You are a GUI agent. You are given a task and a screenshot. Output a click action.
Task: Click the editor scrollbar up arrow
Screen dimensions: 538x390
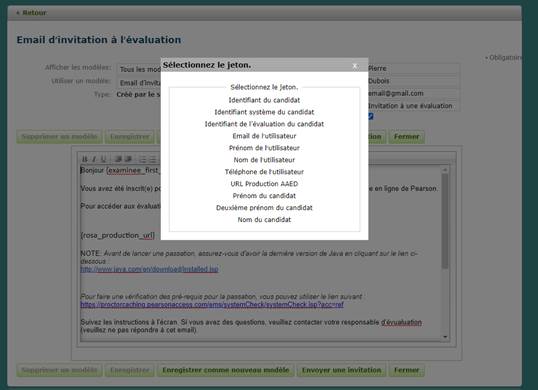pyautogui.click(x=445, y=170)
